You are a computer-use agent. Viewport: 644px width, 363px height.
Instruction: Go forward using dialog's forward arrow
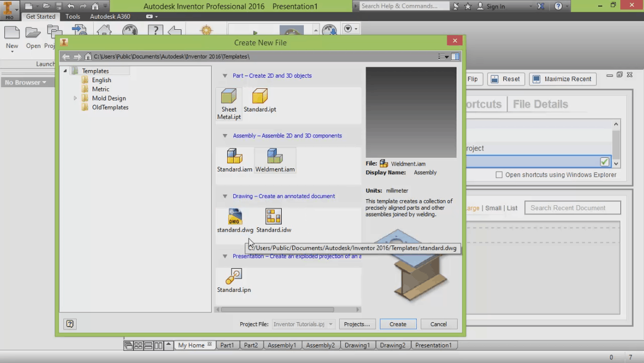click(77, 56)
